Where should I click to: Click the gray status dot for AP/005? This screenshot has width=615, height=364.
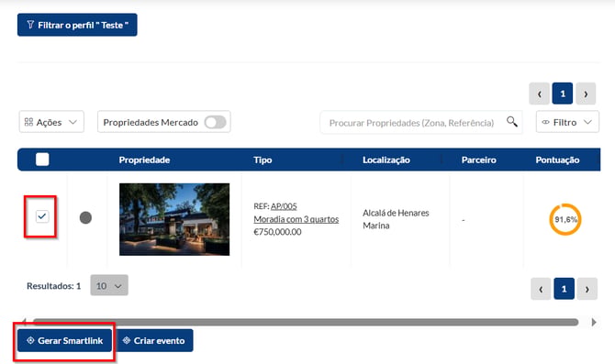point(85,218)
